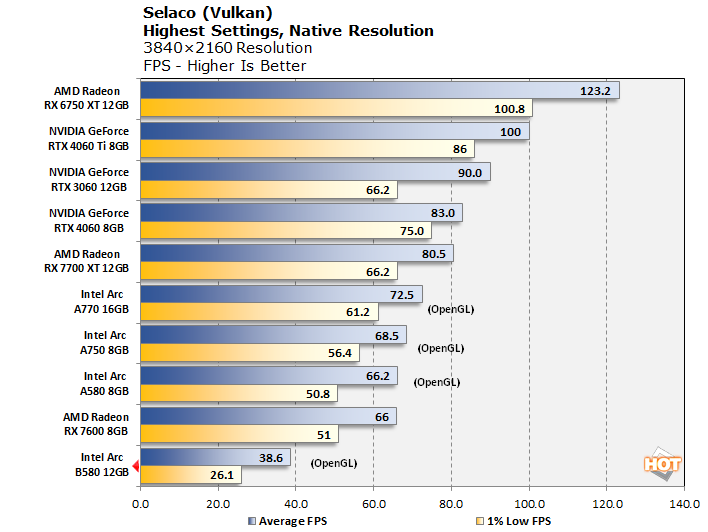Viewport: 708px width, 532px height.
Task: Click the AMD Radeon RX 6750 XT label
Action: click(x=89, y=100)
